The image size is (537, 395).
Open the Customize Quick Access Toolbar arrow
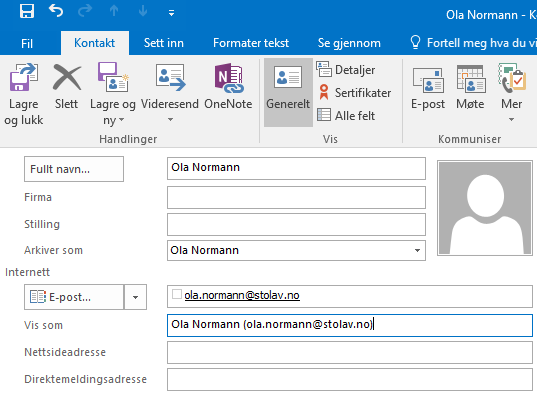(x=171, y=13)
